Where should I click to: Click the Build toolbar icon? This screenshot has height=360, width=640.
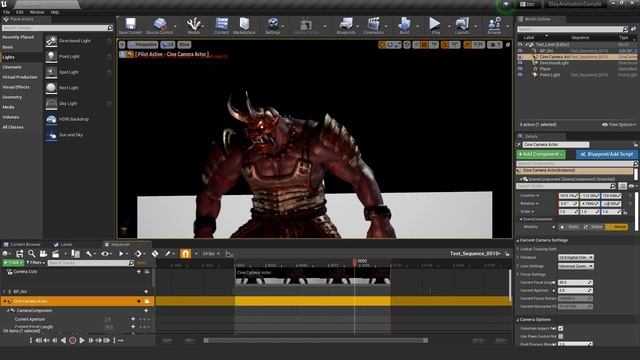(404, 24)
